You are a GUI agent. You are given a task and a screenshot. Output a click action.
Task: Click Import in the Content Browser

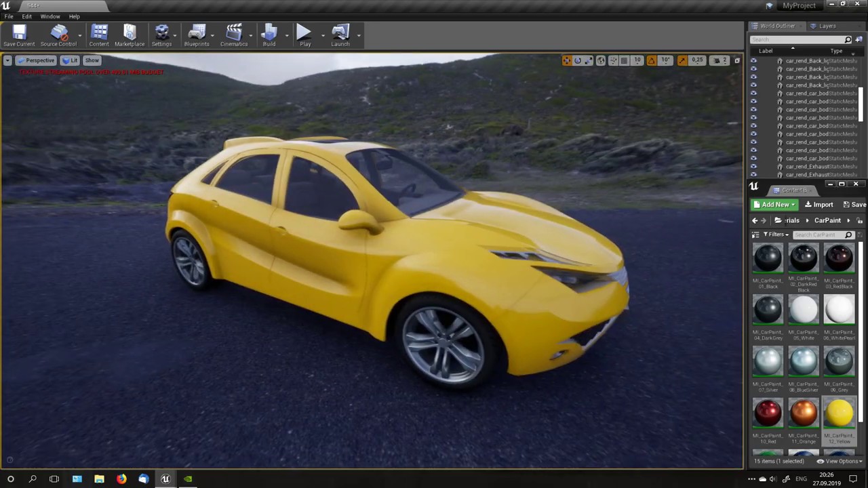pos(818,205)
